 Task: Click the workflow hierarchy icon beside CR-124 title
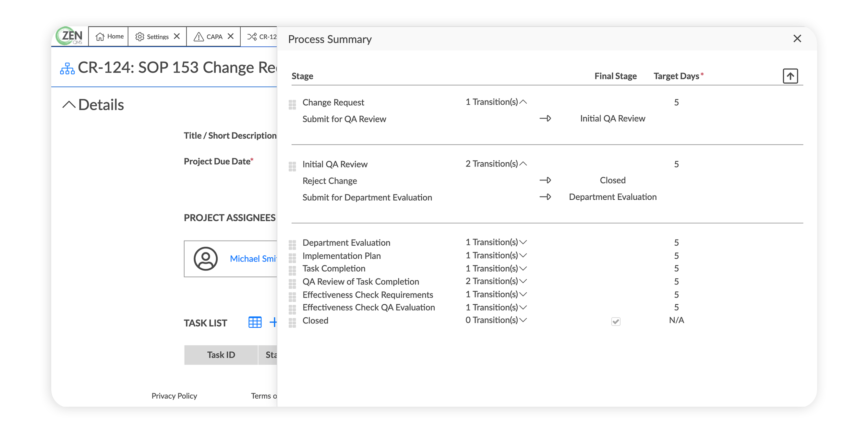tap(67, 68)
